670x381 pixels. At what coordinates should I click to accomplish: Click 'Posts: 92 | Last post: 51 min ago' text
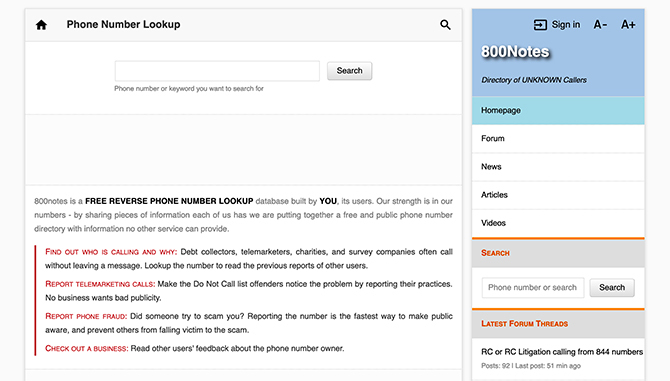[x=531, y=366]
